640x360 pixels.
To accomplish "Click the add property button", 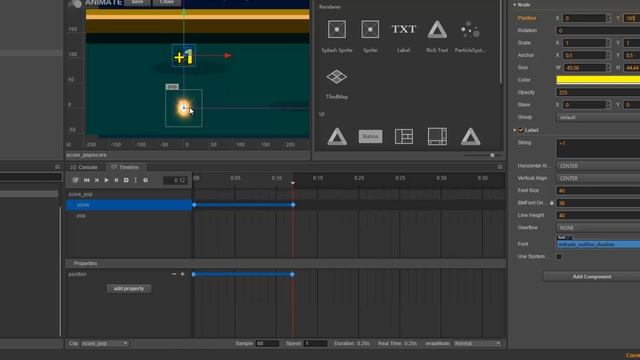I will pyautogui.click(x=129, y=289).
